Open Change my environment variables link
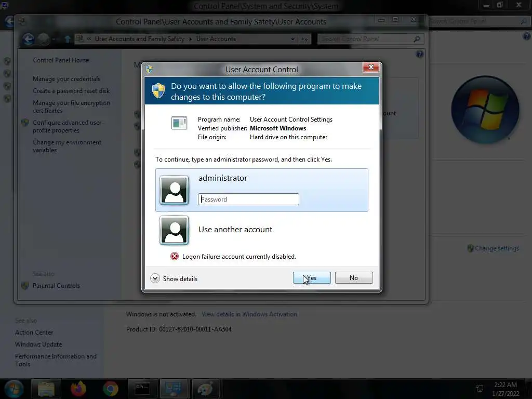Screen dimensions: 532x399 [67, 146]
